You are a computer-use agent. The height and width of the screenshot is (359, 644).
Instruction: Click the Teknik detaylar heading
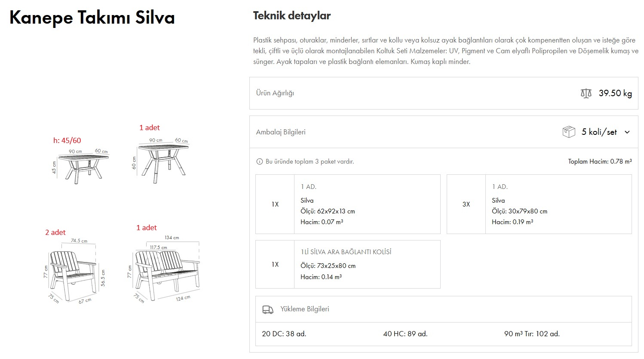291,16
